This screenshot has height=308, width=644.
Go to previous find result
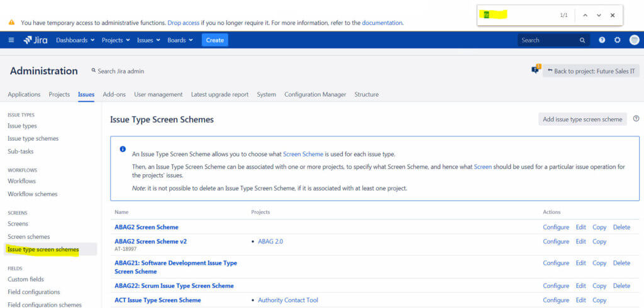tap(586, 15)
